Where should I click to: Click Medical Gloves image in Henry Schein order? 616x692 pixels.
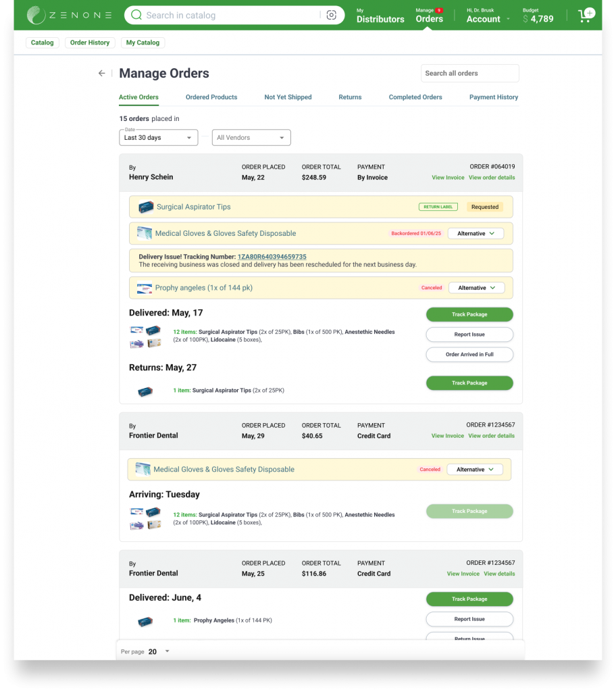[x=145, y=233]
